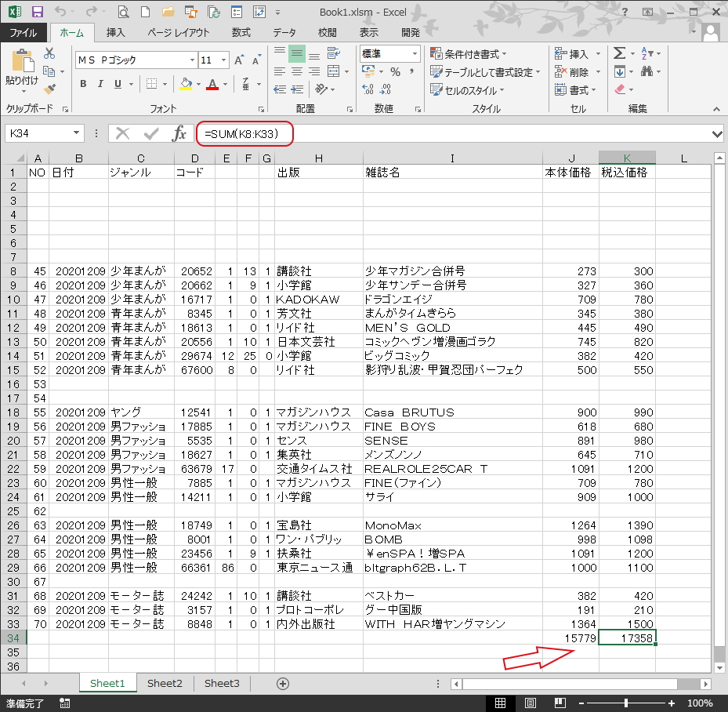Screen dimensions: 728x712
Task: Open the borders dropdown arrow
Action: click(165, 84)
